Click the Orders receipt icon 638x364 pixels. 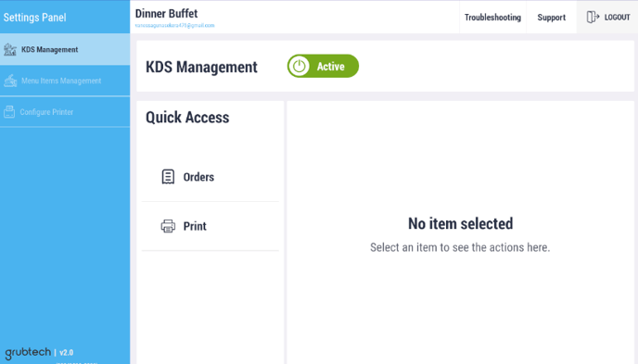168,177
